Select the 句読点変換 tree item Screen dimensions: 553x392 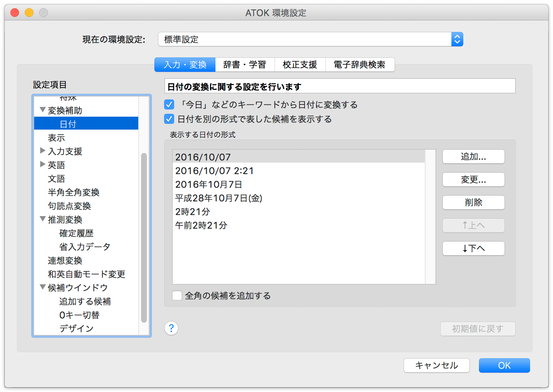point(86,206)
